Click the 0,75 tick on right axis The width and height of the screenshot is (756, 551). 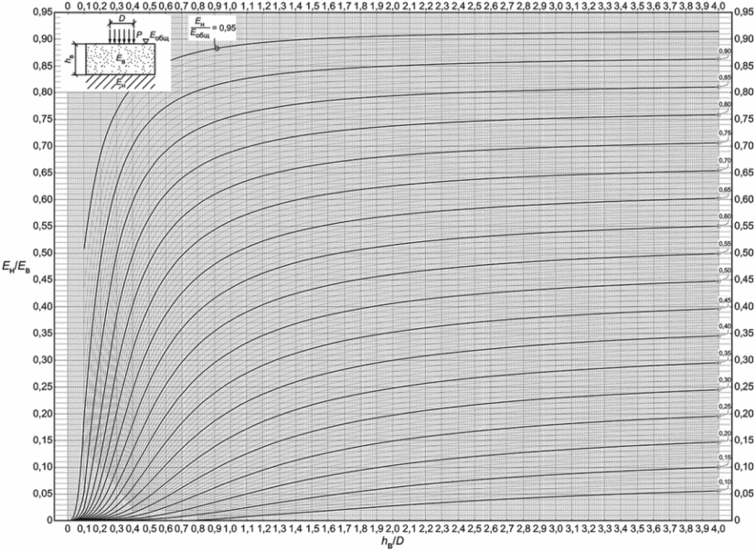coord(743,120)
